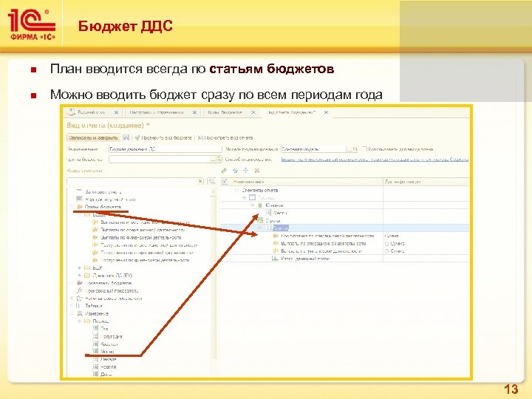Select the 'Квартал' period item
532x399 pixels.
(x=109, y=344)
